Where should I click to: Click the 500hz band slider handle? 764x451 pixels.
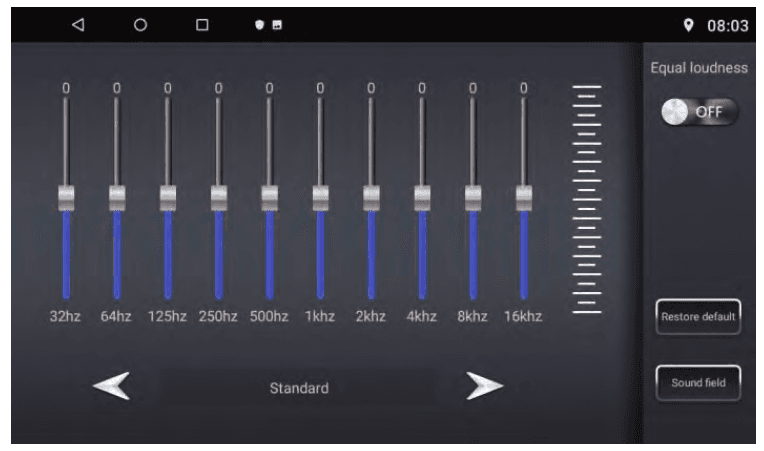[269, 197]
